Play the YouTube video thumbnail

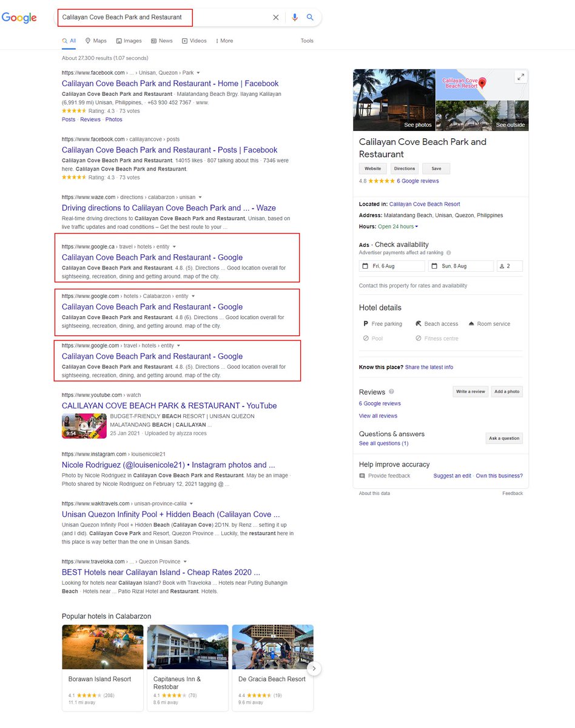tap(84, 426)
